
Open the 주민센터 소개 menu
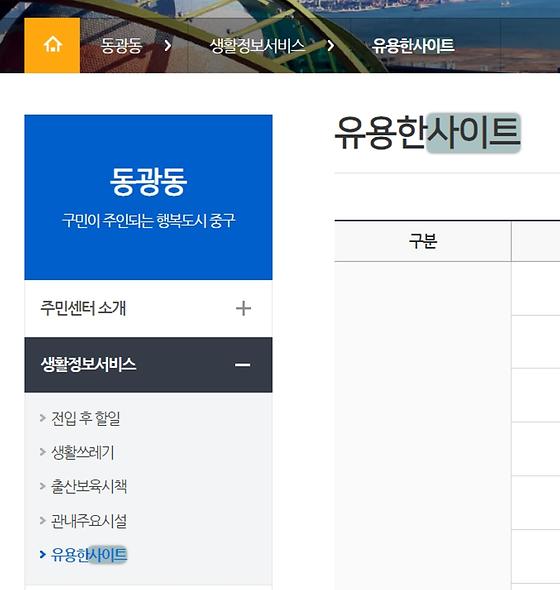coord(148,309)
